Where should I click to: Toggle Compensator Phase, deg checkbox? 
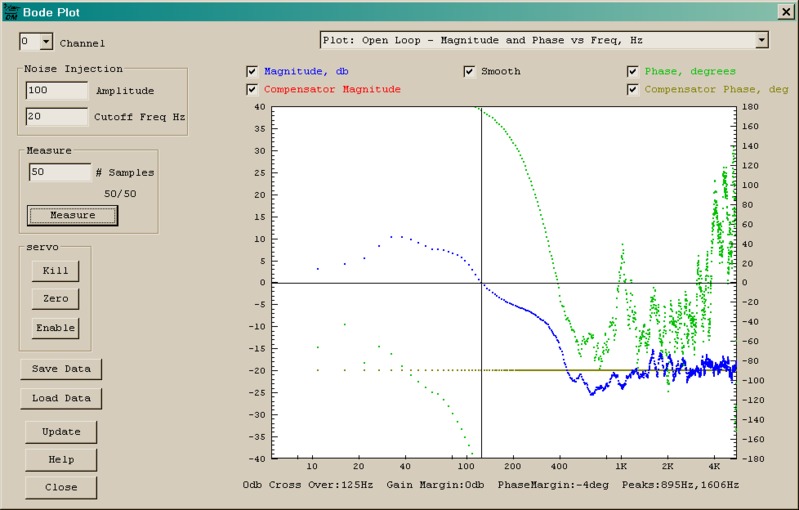click(x=633, y=90)
